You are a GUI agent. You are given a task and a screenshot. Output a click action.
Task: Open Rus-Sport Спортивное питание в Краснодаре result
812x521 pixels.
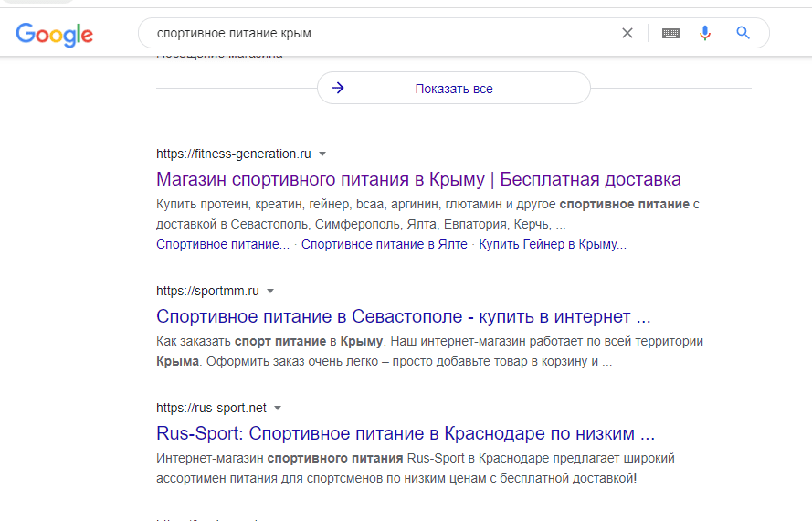[406, 433]
